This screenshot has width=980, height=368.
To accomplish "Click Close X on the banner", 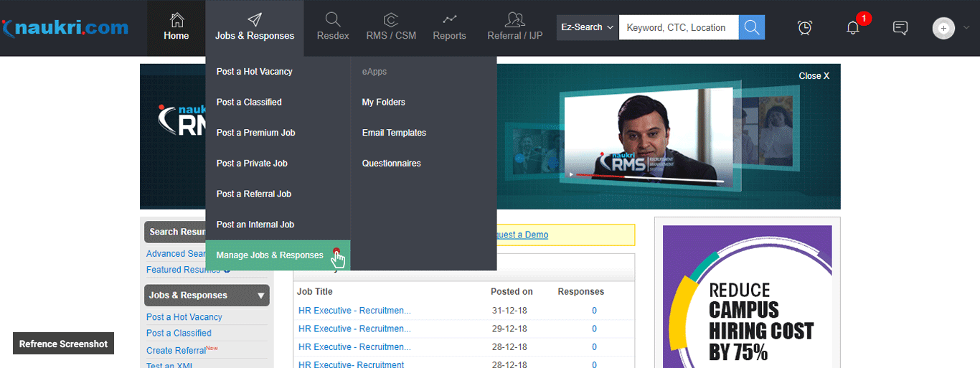I will pyautogui.click(x=814, y=76).
